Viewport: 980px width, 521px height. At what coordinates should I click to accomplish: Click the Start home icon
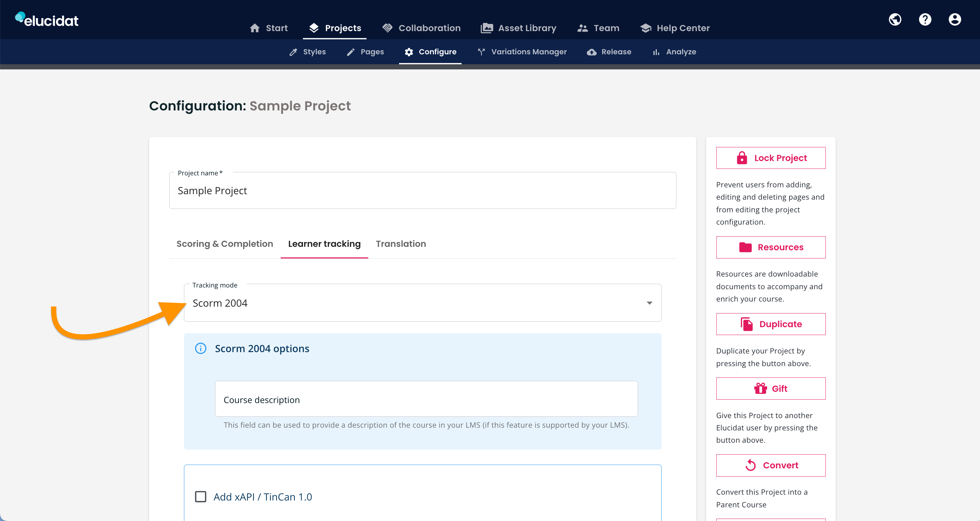point(254,28)
